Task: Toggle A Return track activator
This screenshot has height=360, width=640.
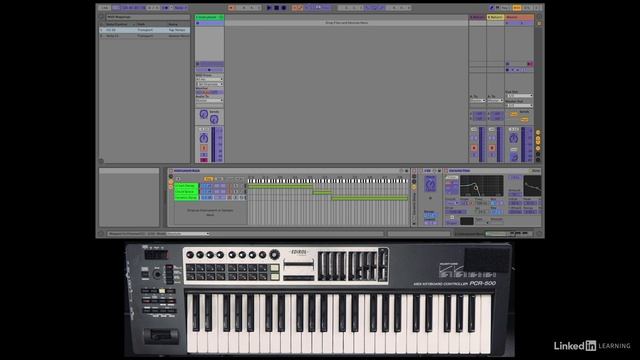Action: tap(474, 148)
